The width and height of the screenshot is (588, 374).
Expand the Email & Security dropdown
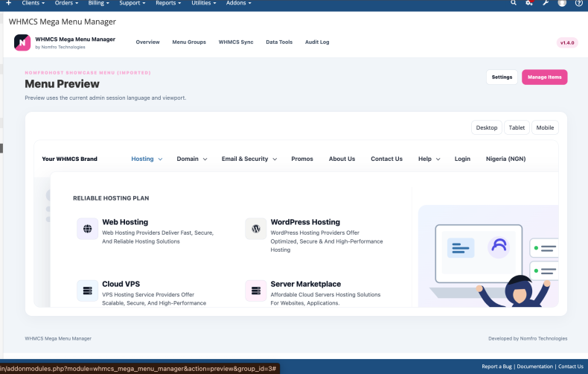[249, 159]
